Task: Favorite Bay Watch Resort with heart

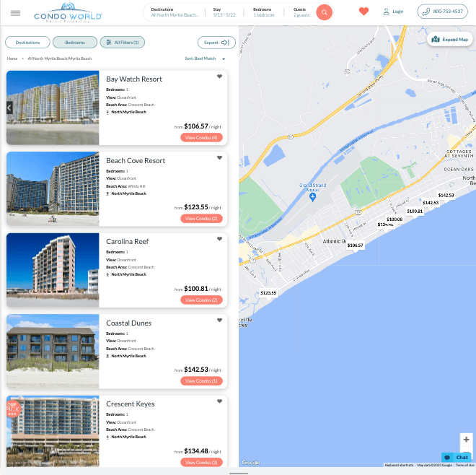Action: [x=219, y=77]
